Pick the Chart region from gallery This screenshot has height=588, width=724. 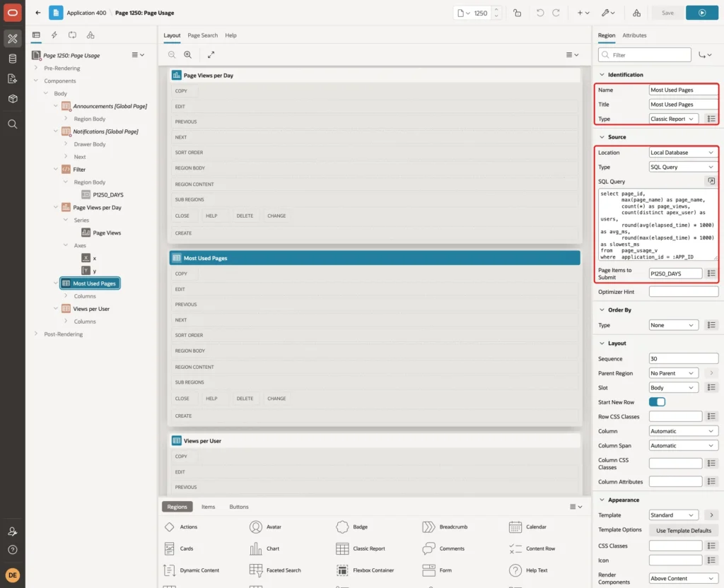tap(264, 548)
